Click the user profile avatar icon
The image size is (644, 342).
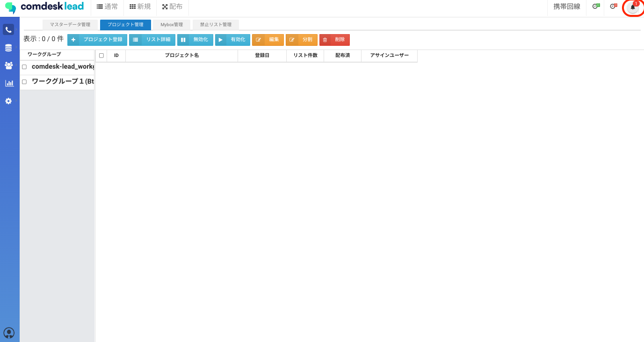(x=9, y=333)
